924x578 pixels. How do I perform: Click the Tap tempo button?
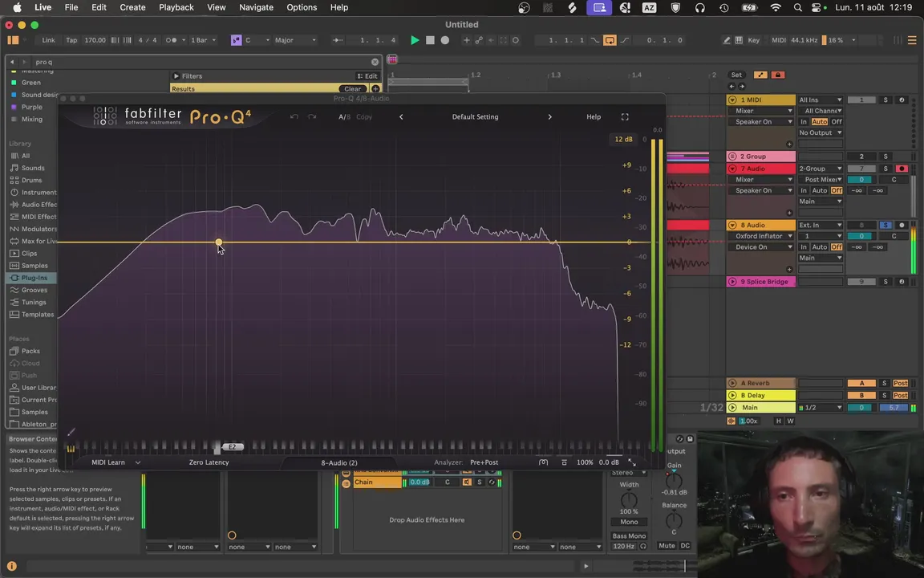tap(71, 40)
